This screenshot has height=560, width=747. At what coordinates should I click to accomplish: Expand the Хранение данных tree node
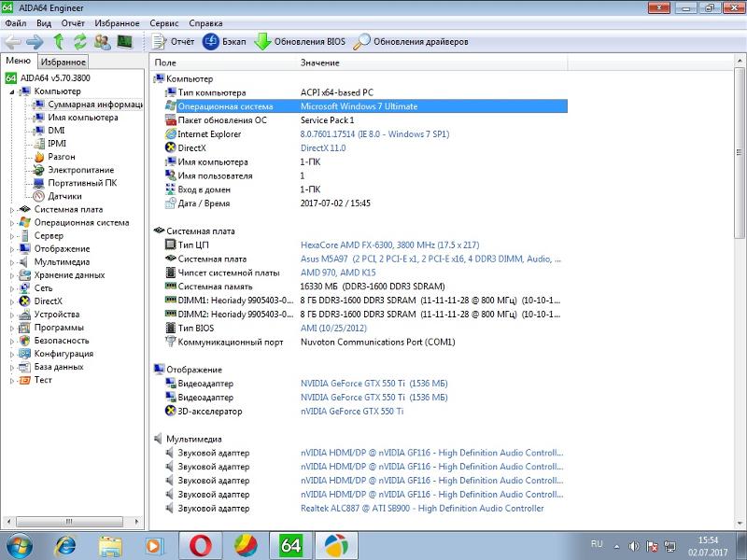point(13,275)
